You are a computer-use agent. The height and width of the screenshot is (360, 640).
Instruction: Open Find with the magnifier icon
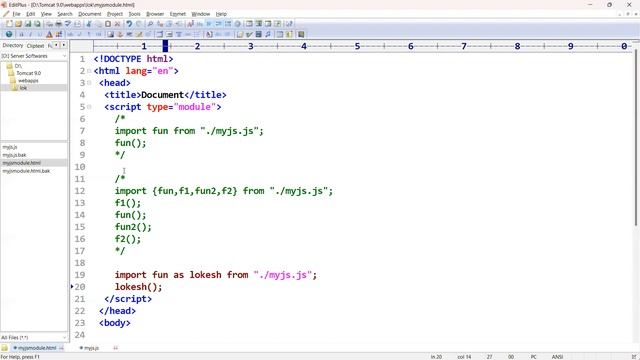pyautogui.click(x=150, y=24)
